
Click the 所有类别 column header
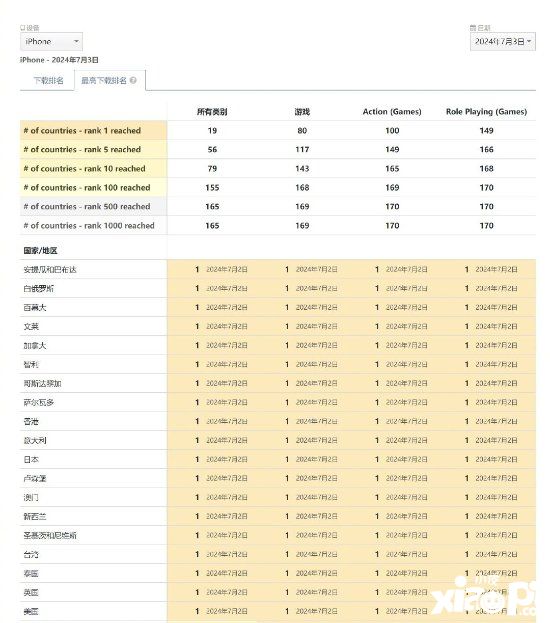[x=212, y=112]
